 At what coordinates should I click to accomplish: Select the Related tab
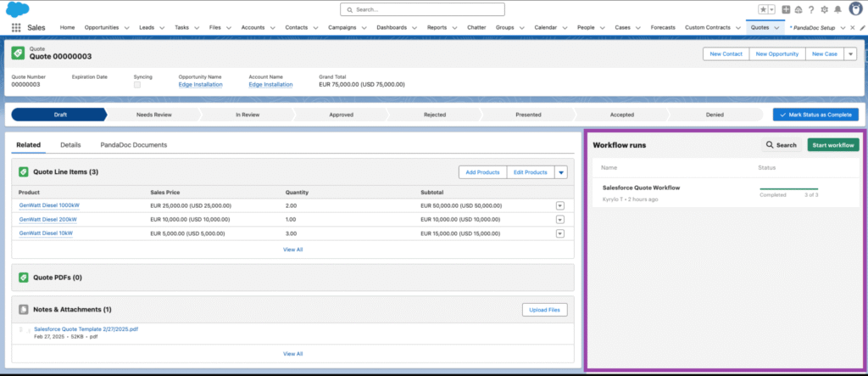(x=28, y=145)
